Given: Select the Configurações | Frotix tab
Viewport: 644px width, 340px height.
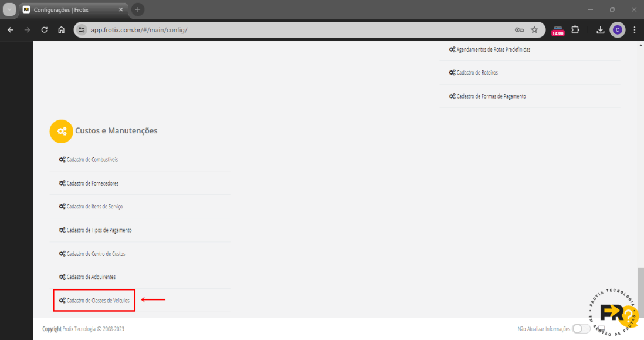Looking at the screenshot, I should (70, 10).
